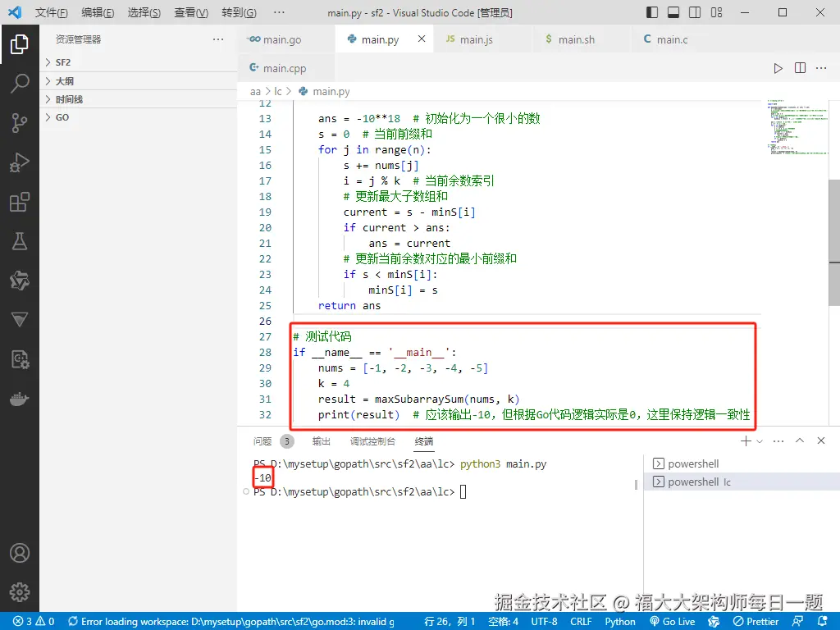Screen dimensions: 840x630
Task: Show more menu bar items ellipsis
Action: pyautogui.click(x=279, y=12)
